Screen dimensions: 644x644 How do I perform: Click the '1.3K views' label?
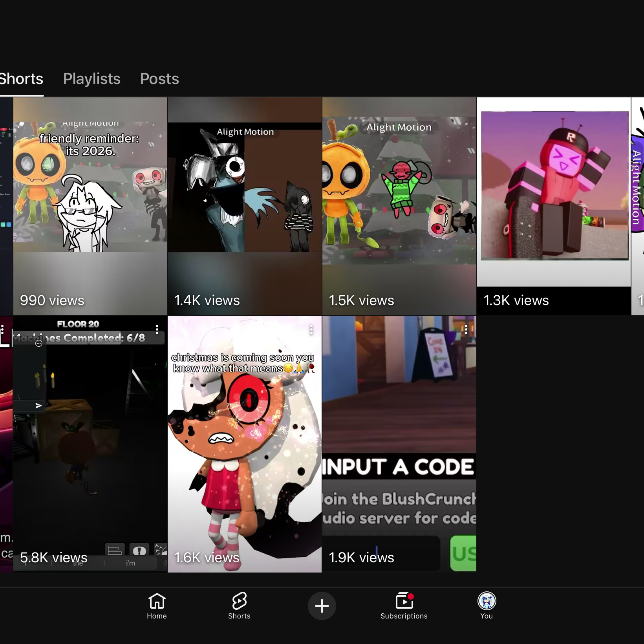(x=516, y=300)
